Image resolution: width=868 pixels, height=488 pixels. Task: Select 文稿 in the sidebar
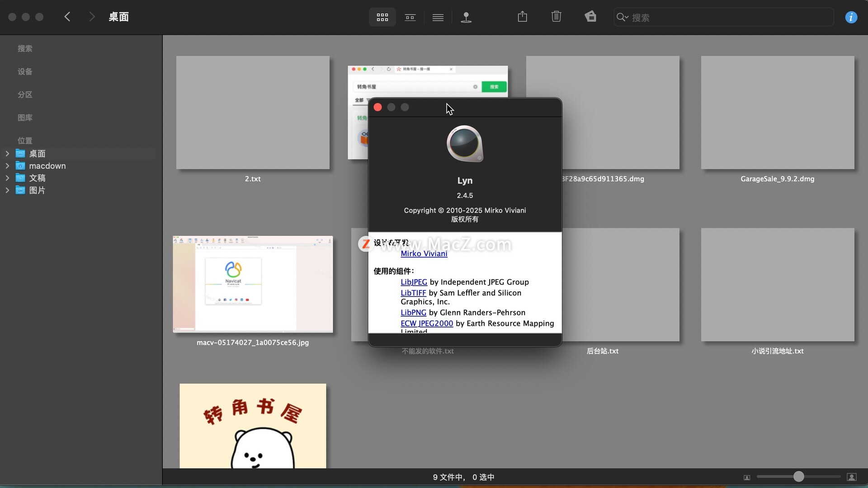pos(37,178)
